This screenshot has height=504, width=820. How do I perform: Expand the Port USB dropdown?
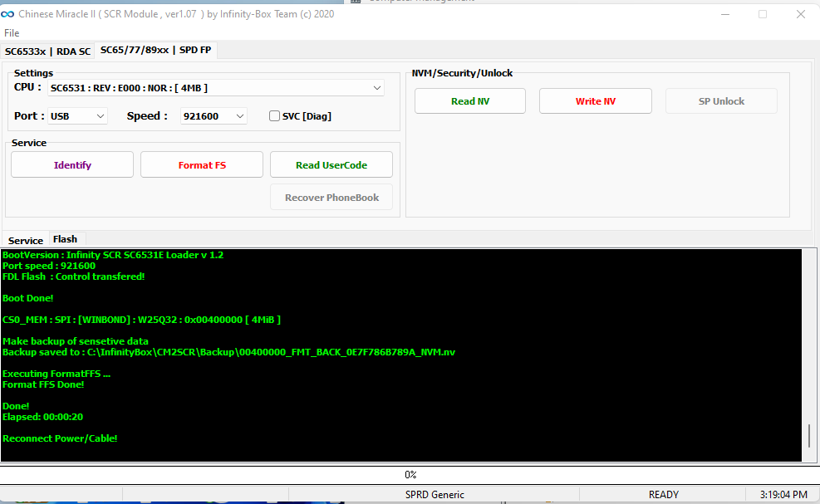[x=77, y=116]
